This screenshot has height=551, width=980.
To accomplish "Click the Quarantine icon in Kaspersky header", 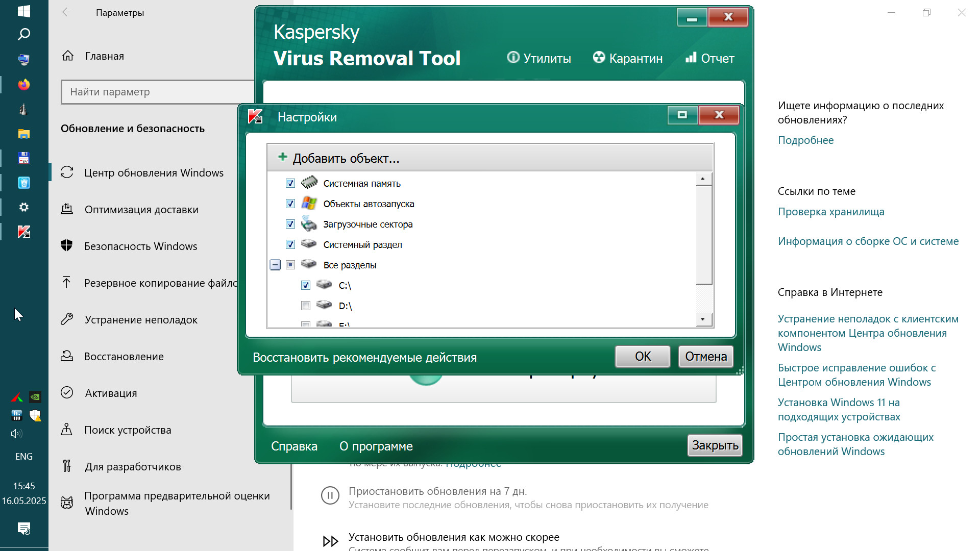I will pos(599,58).
